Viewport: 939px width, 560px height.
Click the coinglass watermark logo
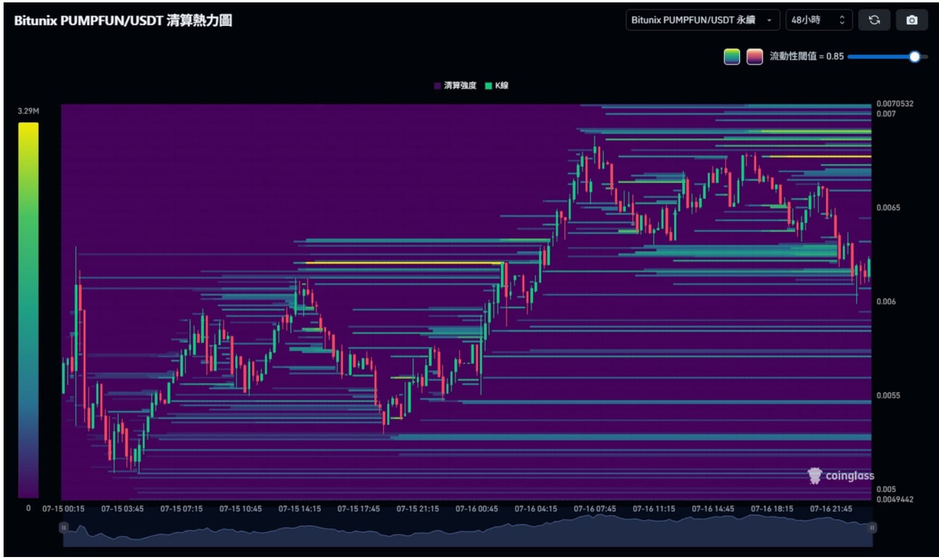coord(841,475)
